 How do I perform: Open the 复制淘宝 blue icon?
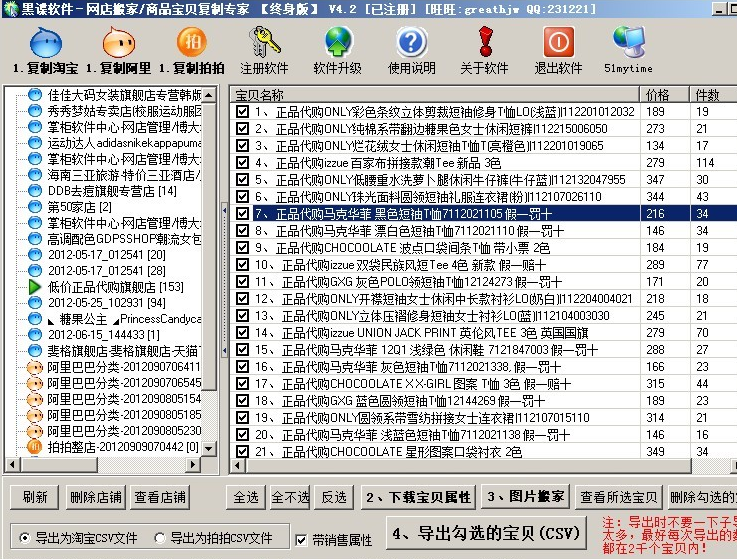click(x=46, y=42)
